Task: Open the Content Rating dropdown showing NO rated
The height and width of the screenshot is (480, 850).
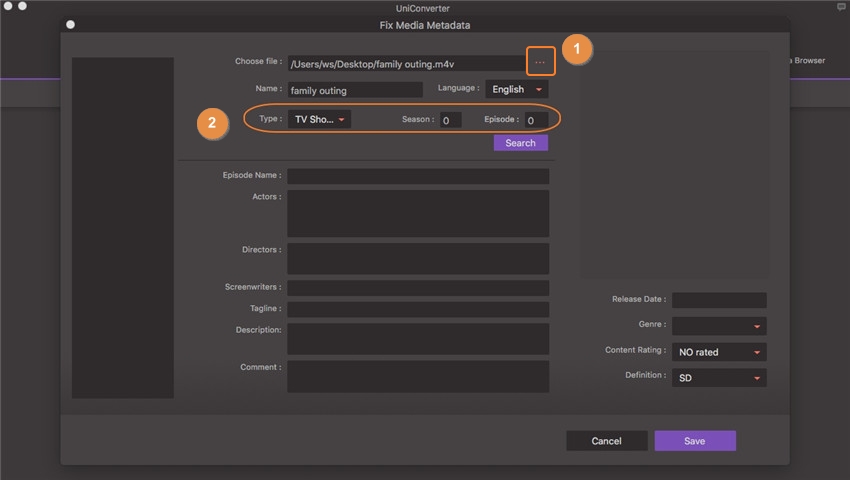Action: pos(719,352)
